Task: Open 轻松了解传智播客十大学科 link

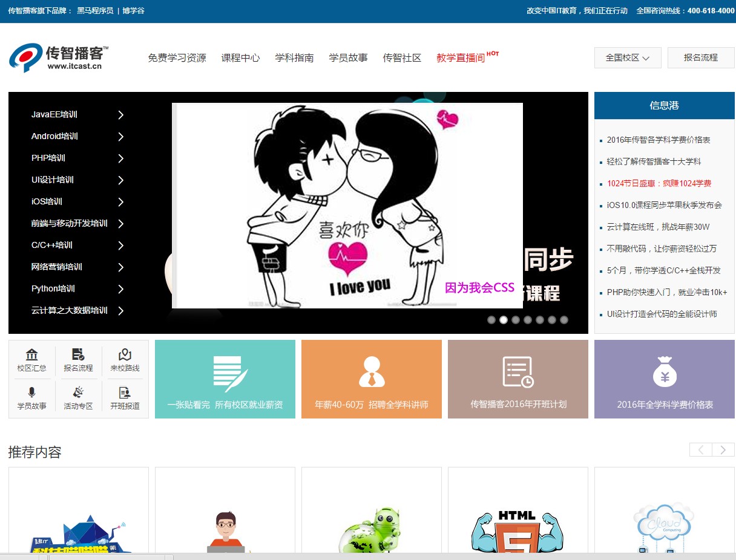Action: (x=654, y=161)
